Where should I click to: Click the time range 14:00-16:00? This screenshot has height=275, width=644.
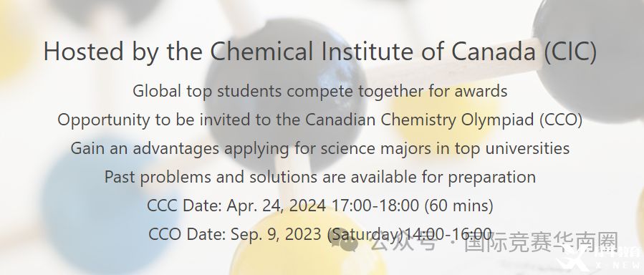[448, 234]
